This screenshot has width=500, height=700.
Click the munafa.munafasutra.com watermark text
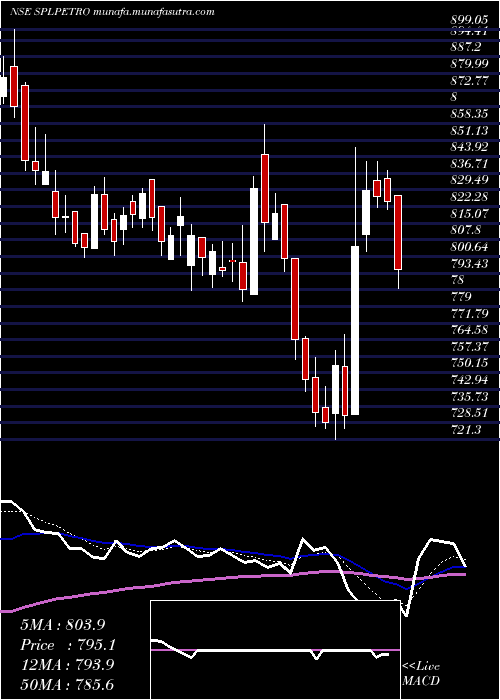click(x=154, y=12)
